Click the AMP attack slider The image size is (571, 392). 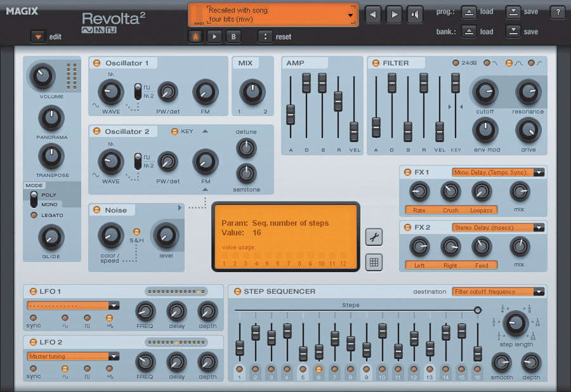(291, 114)
